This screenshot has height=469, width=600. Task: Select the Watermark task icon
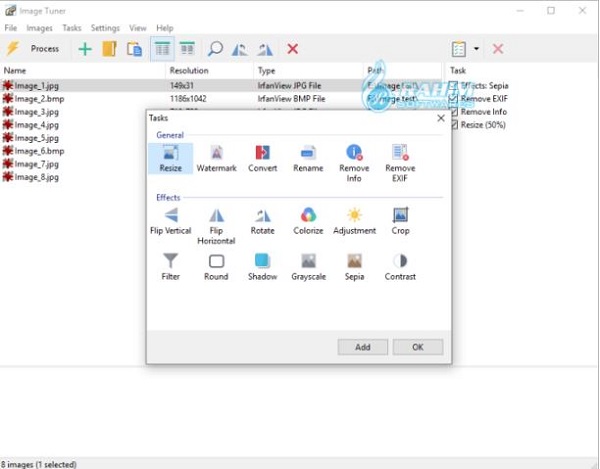point(217,159)
